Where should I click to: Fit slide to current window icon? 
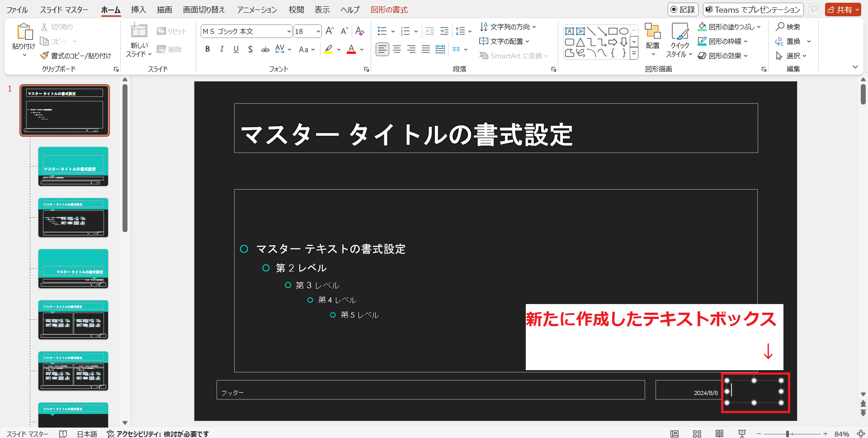[861, 433]
